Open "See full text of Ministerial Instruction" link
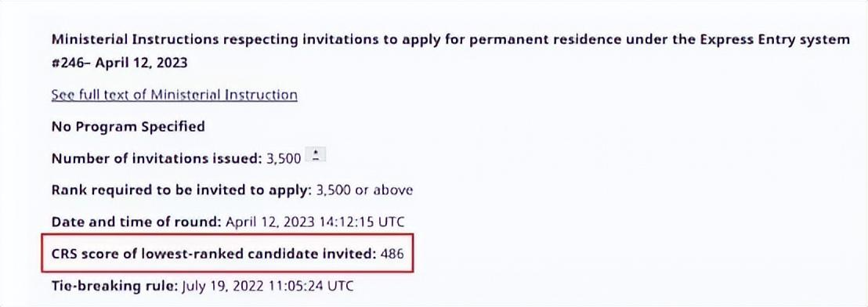The height and width of the screenshot is (307, 868). [x=175, y=95]
